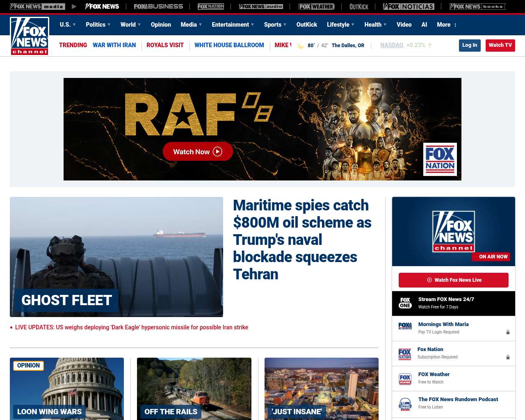Screen dimensions: 525x420
Task: Open the Opinion section
Action: [x=161, y=25]
